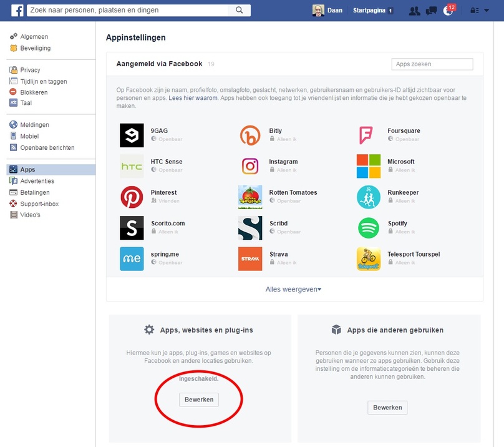Image resolution: width=504 pixels, height=447 pixels.
Task: Open the Scribd app icon
Action: click(250, 228)
